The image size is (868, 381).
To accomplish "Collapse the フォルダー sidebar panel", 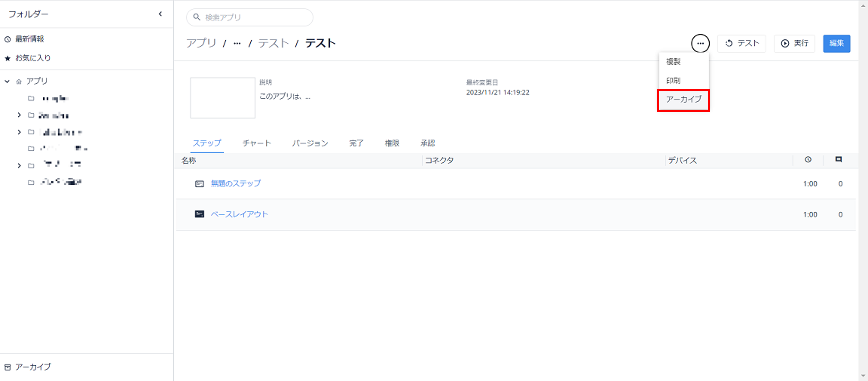I will (x=160, y=14).
